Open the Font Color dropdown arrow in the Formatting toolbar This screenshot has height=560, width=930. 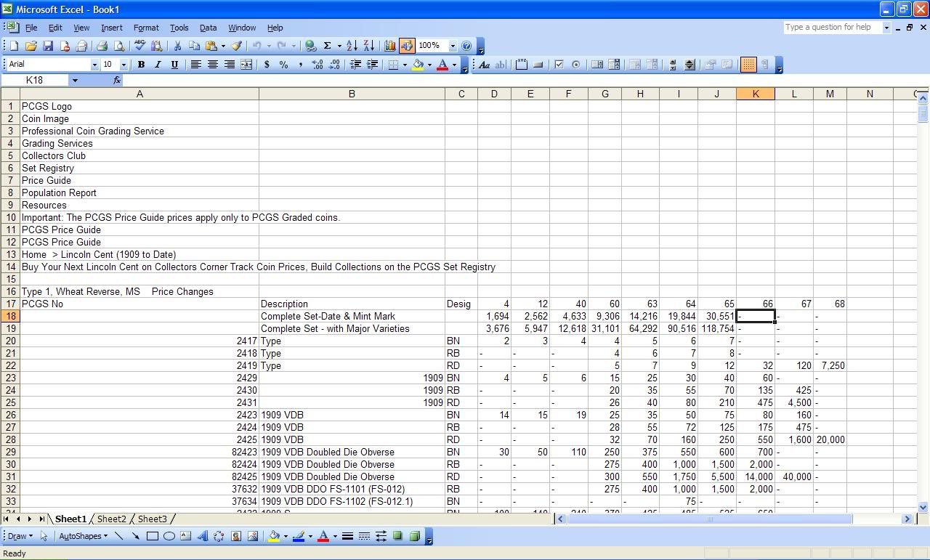(x=454, y=65)
